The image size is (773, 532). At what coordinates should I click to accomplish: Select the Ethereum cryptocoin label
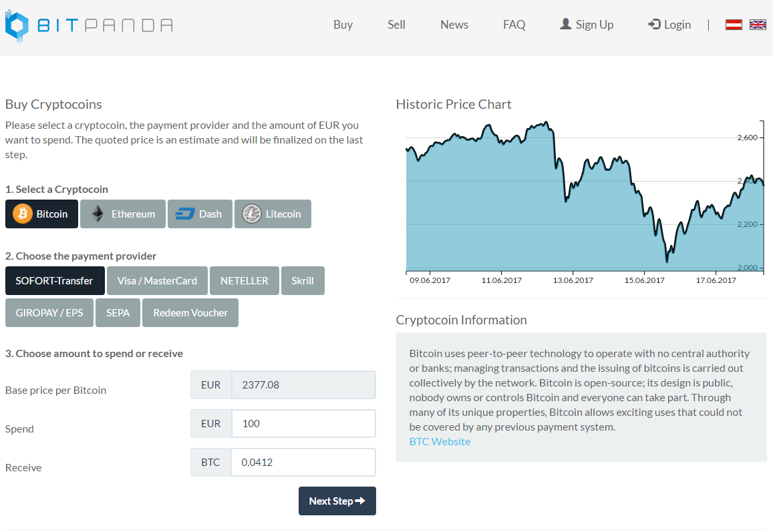point(133,214)
